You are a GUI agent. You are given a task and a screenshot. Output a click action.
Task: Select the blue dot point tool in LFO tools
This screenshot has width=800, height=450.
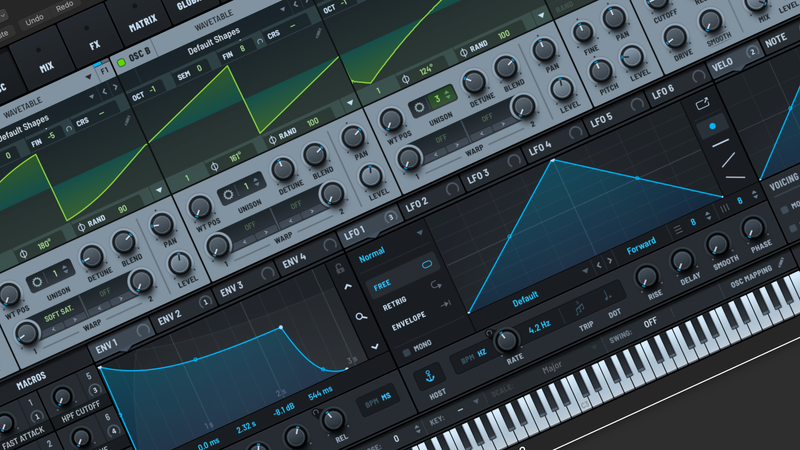click(x=712, y=126)
